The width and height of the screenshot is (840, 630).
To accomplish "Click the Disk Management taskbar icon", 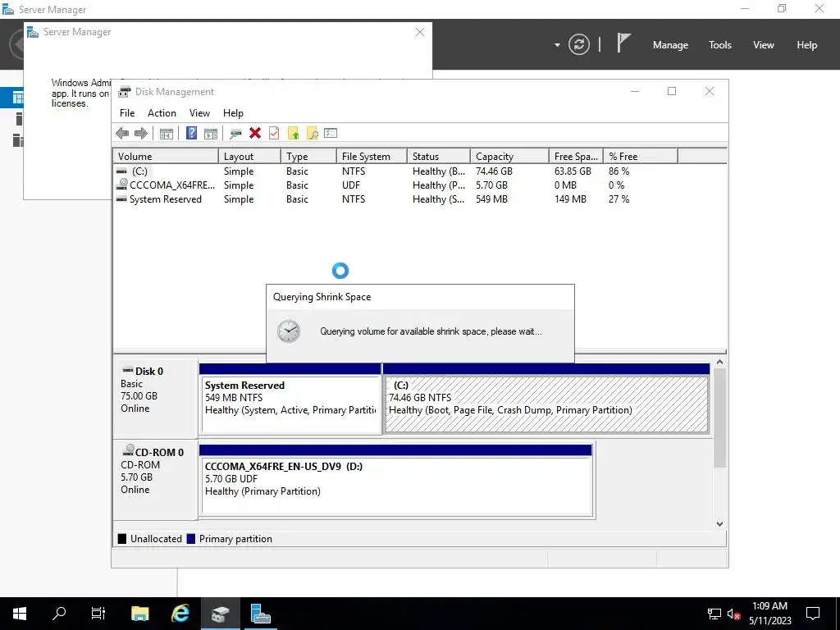I will pyautogui.click(x=220, y=614).
